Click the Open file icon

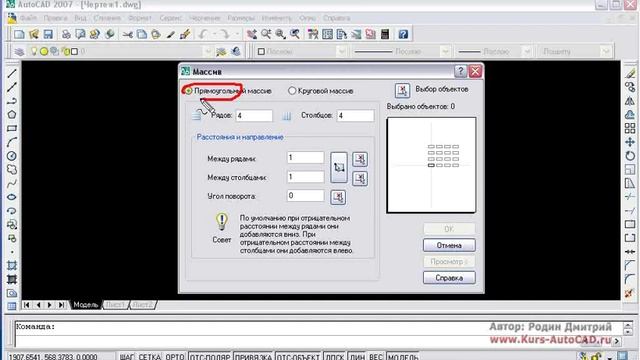33,34
